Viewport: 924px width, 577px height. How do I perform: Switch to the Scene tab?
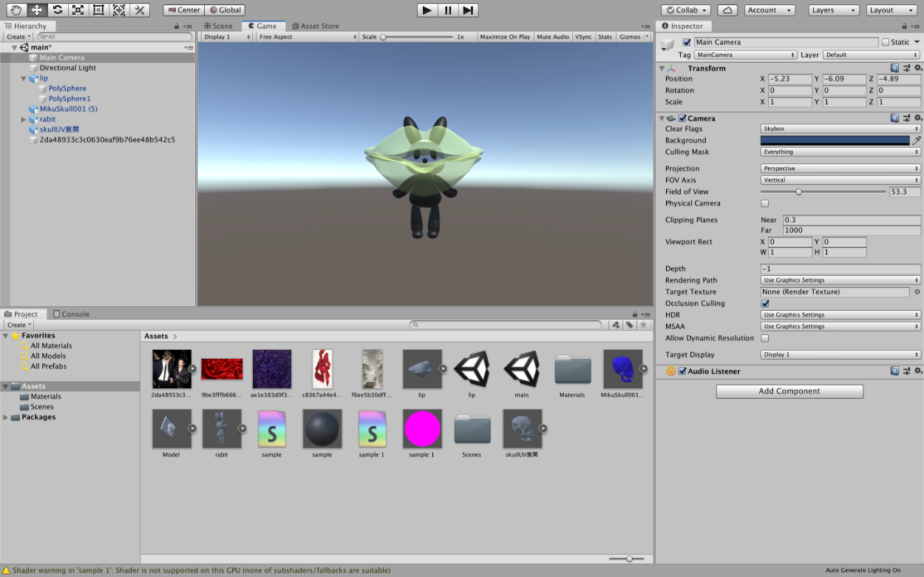[218, 26]
